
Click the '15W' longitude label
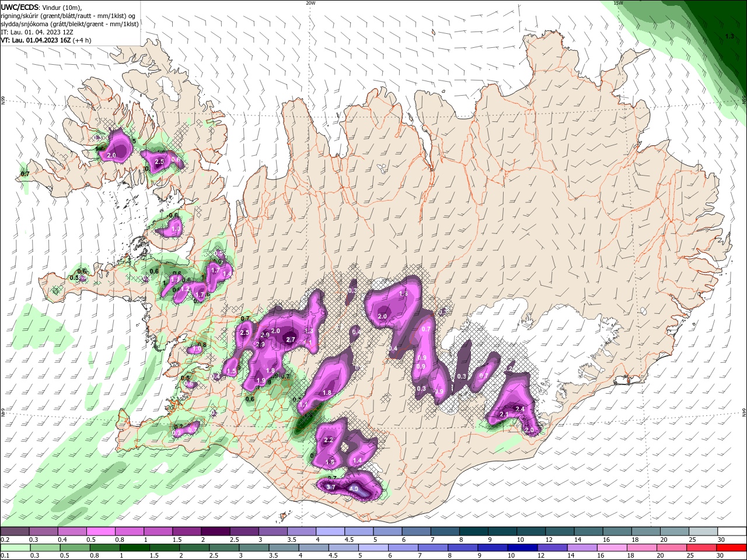pos(619,3)
